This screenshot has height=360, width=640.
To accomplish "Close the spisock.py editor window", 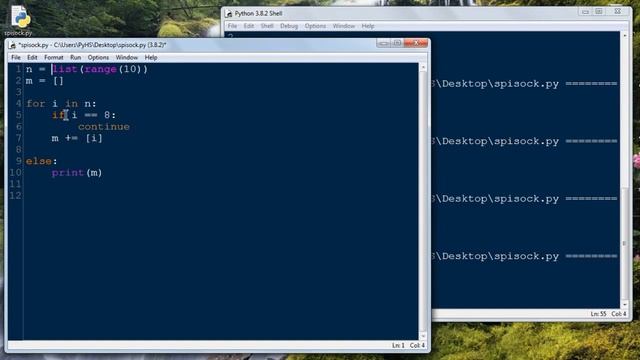I will coord(416,43).
